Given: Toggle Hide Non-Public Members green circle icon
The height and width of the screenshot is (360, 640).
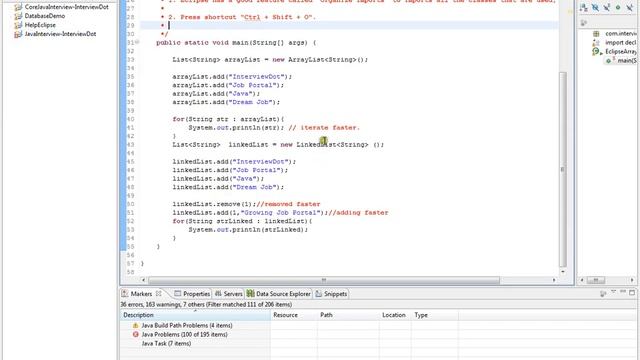Looking at the screenshot, I should pyautogui.click(x=618, y=8).
